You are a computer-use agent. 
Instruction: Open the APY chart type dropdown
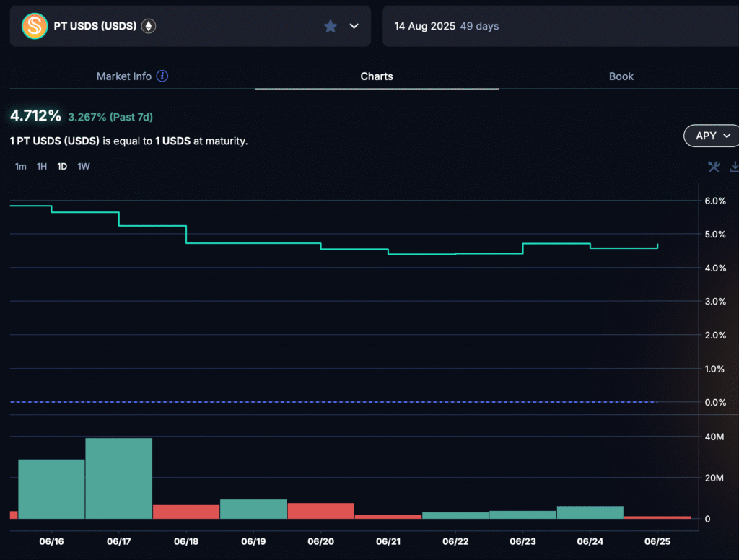coord(712,136)
